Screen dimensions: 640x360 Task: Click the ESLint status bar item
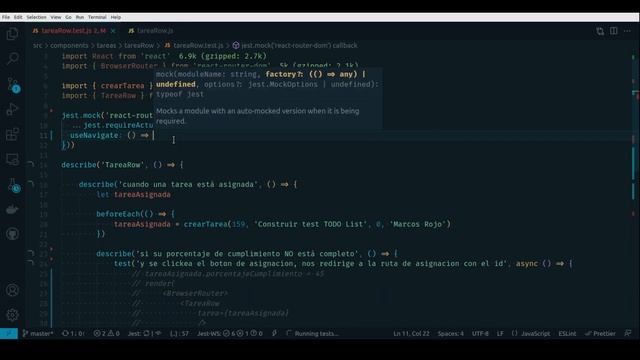click(567, 333)
